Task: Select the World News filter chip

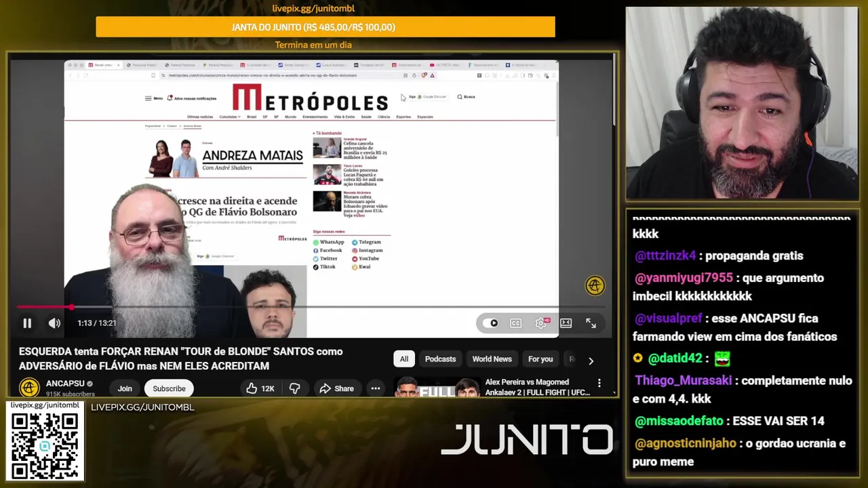Action: (x=492, y=359)
